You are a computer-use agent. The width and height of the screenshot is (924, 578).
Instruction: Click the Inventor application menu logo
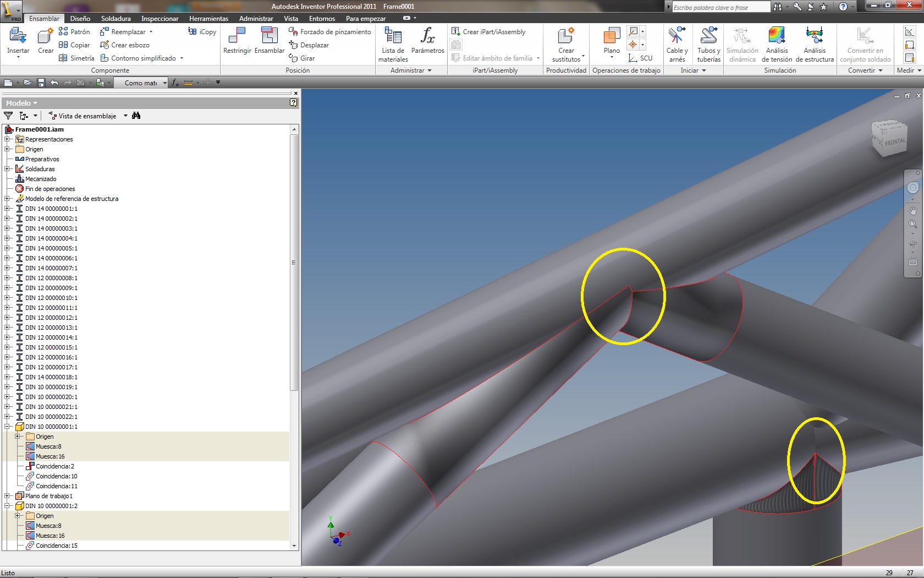pyautogui.click(x=11, y=10)
